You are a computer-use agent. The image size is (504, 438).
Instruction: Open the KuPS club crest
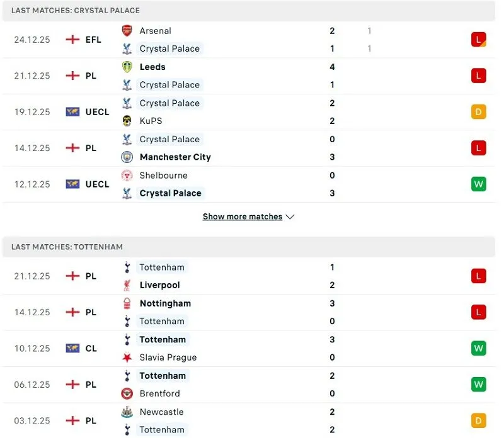tap(128, 121)
